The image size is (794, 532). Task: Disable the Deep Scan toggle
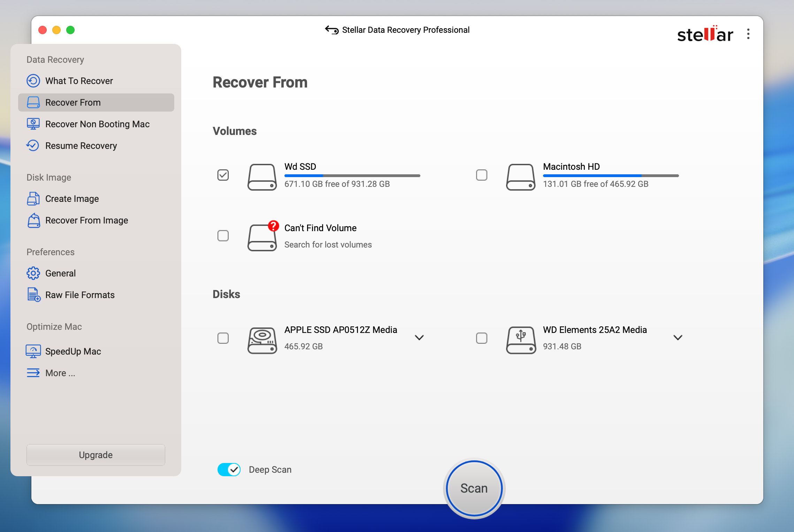229,470
